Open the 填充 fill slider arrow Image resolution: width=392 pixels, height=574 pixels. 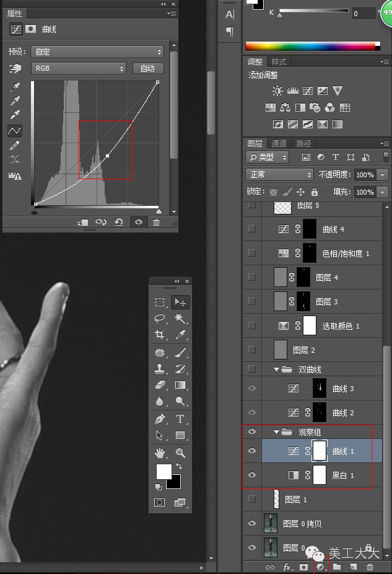[x=383, y=192]
